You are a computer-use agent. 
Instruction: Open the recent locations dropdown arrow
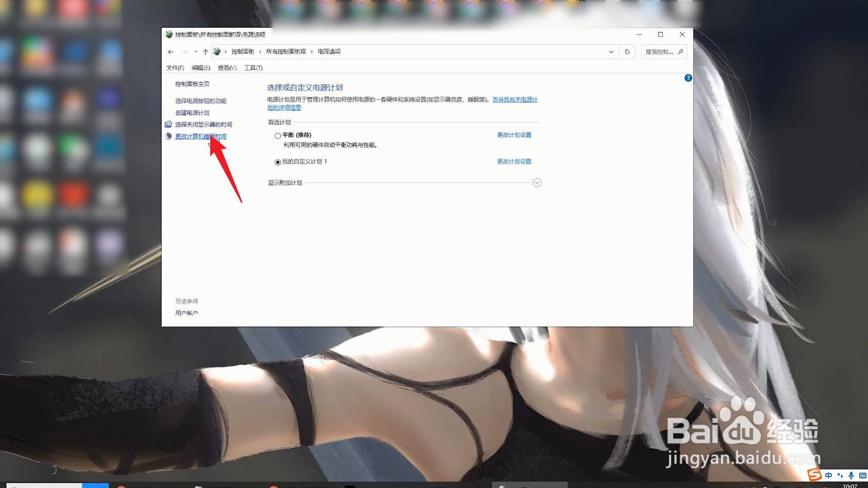pos(196,52)
